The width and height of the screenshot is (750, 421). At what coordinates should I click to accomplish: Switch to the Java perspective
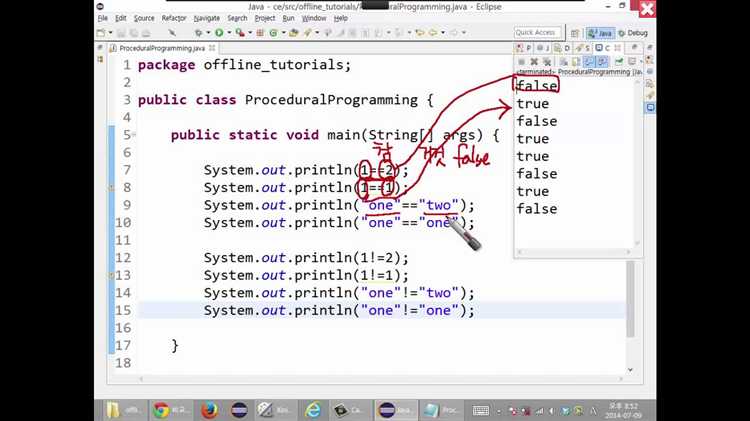click(x=600, y=33)
